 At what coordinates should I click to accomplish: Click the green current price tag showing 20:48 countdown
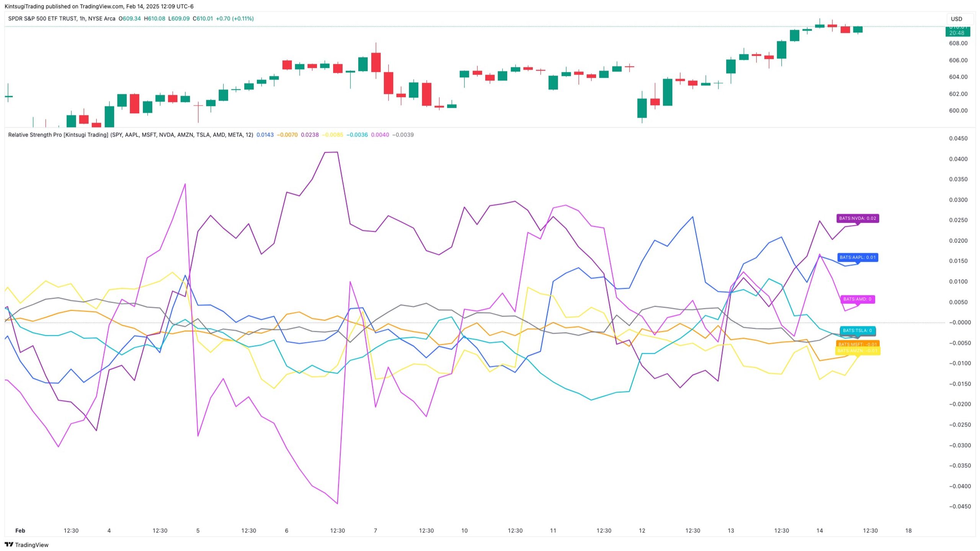coord(957,31)
